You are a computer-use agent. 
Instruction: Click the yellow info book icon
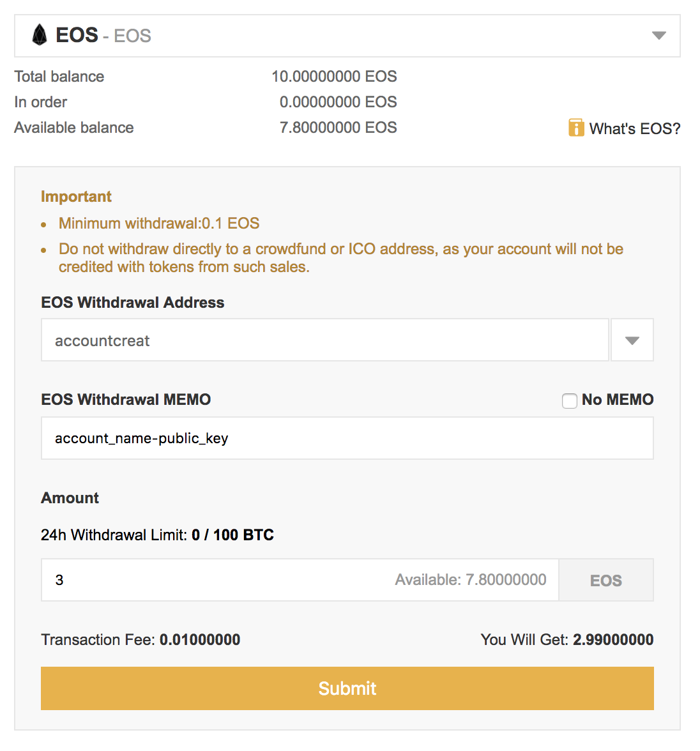(576, 128)
